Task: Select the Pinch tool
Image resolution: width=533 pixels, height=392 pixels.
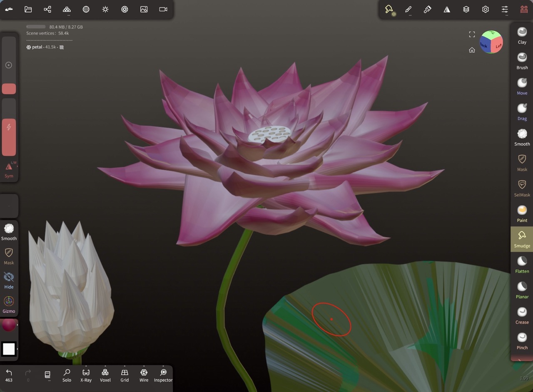Action: pos(522,341)
